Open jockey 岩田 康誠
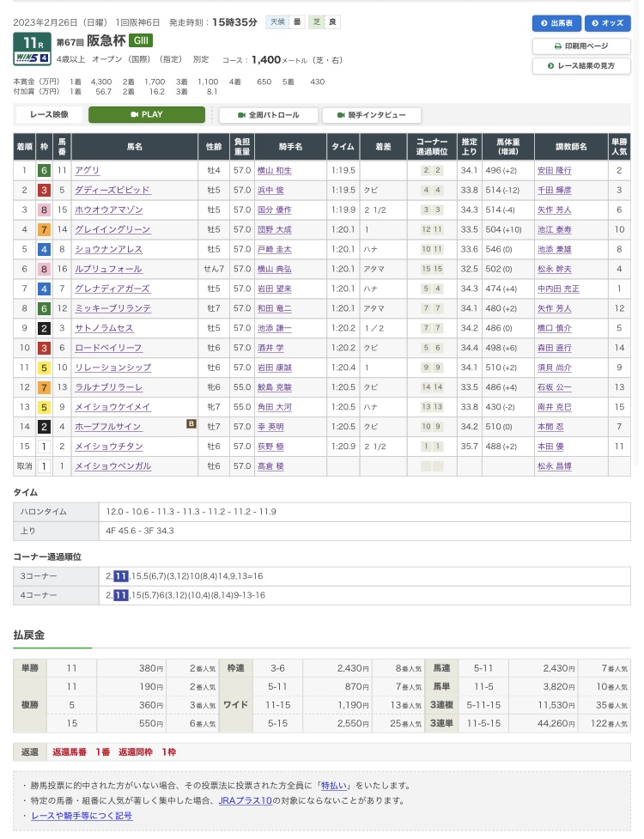The width and height of the screenshot is (644, 839). [275, 368]
